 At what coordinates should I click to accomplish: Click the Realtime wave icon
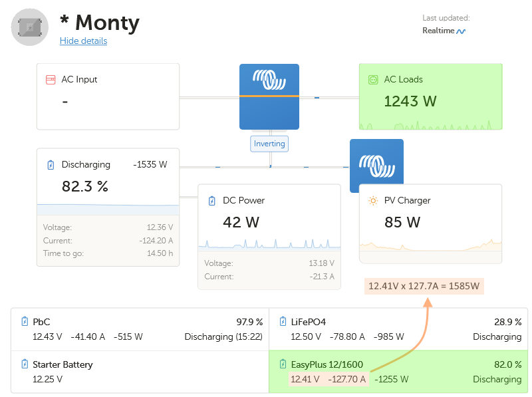pos(461,31)
